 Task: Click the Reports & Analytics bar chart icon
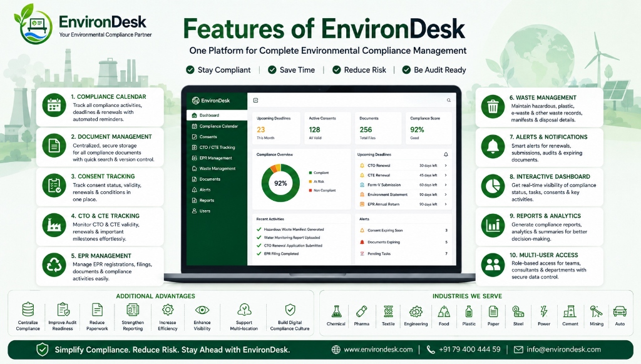tap(493, 225)
